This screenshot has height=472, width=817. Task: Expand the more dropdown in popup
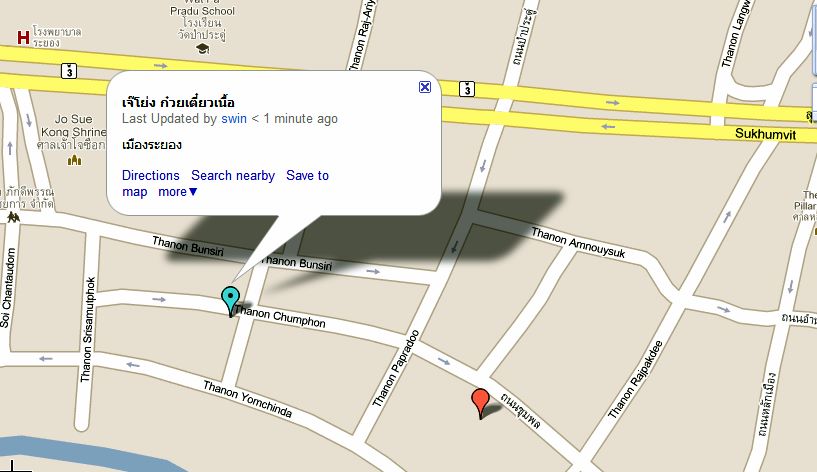(x=178, y=192)
